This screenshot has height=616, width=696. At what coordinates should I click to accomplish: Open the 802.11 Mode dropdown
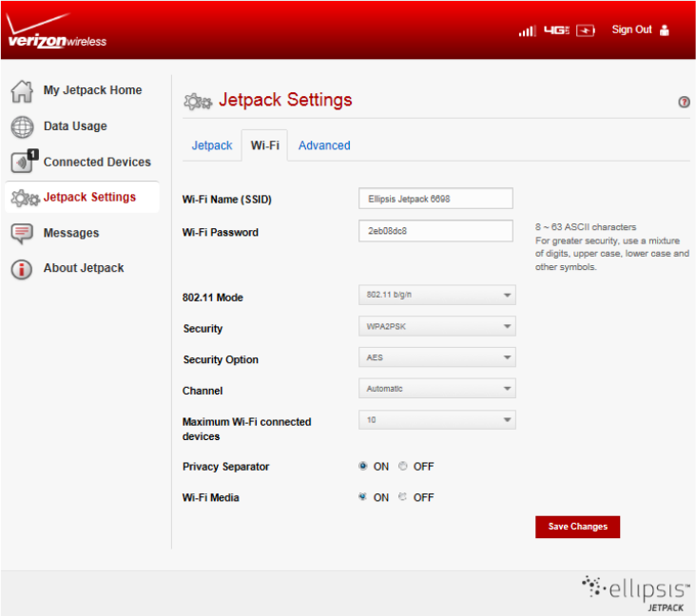pyautogui.click(x=436, y=295)
